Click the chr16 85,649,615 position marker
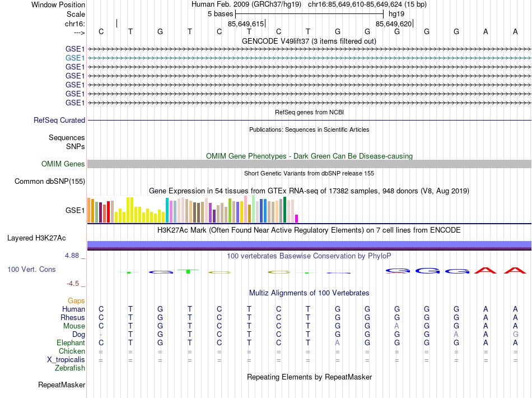 pyautogui.click(x=246, y=24)
